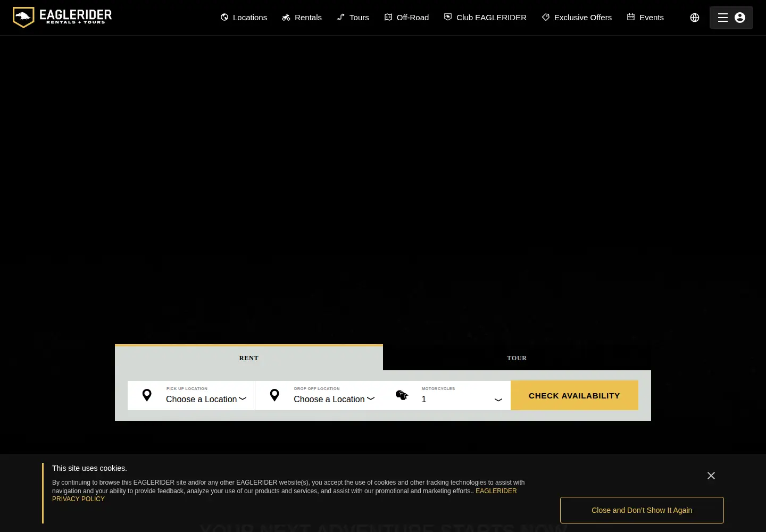The image size is (766, 532).
Task: Click the pick up location pin icon
Action: click(x=147, y=395)
